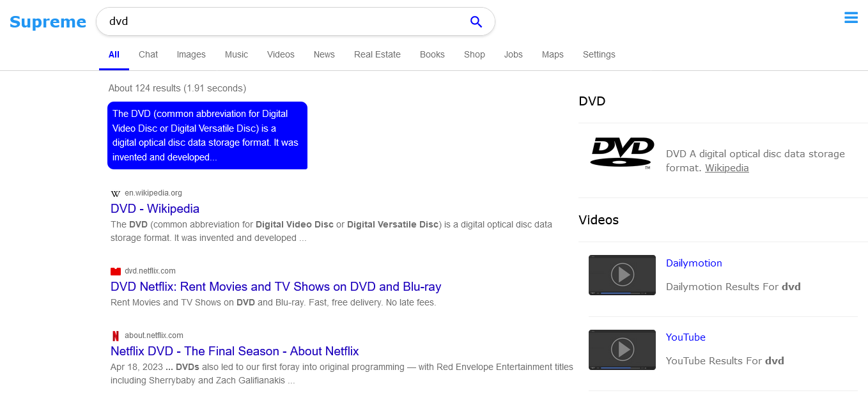Click the 'No late fees' result snippet

click(273, 302)
